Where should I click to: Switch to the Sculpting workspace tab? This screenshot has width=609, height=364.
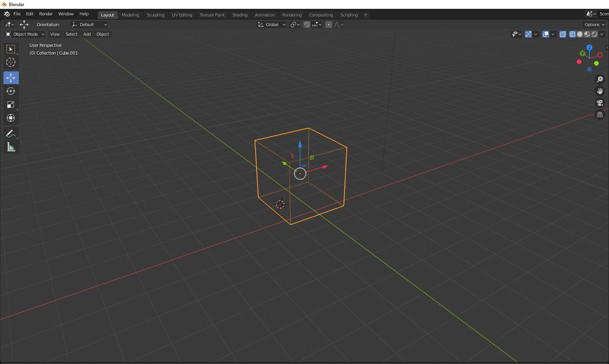[156, 15]
